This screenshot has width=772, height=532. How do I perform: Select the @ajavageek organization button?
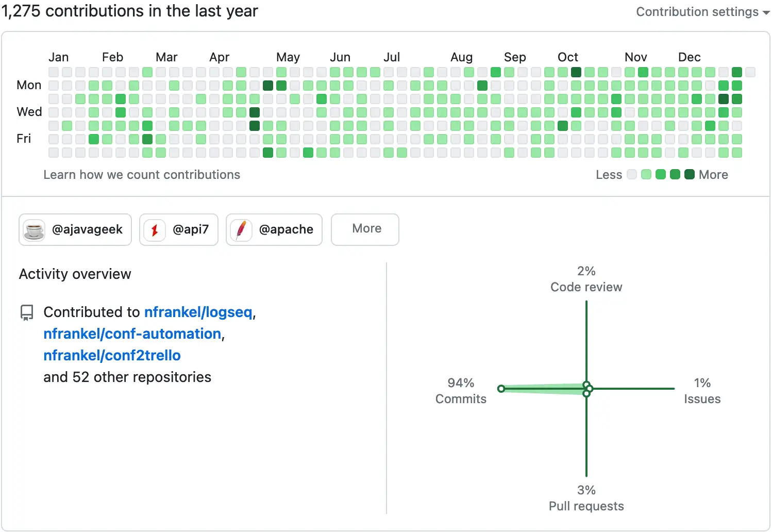[75, 230]
